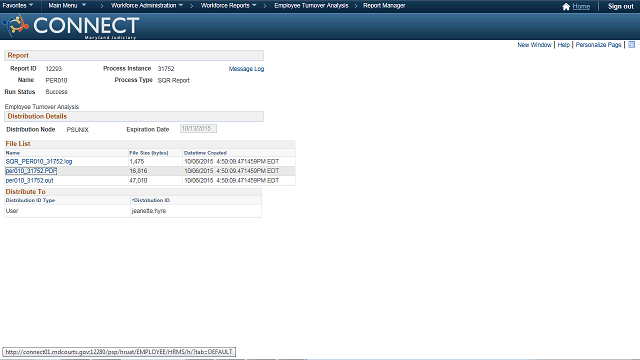The height and width of the screenshot is (360, 640).
Task: Expand the Workforce Reports breadcrumb menu
Action: coord(229,6)
